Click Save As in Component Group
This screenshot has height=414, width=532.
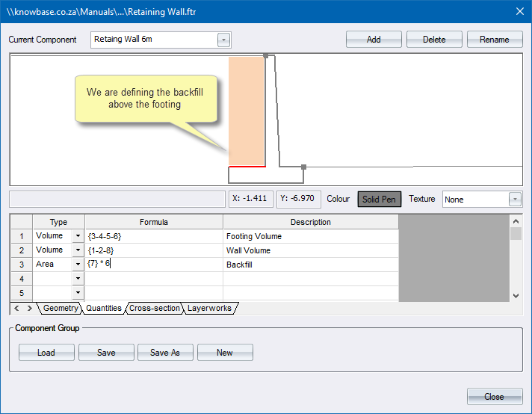(164, 353)
